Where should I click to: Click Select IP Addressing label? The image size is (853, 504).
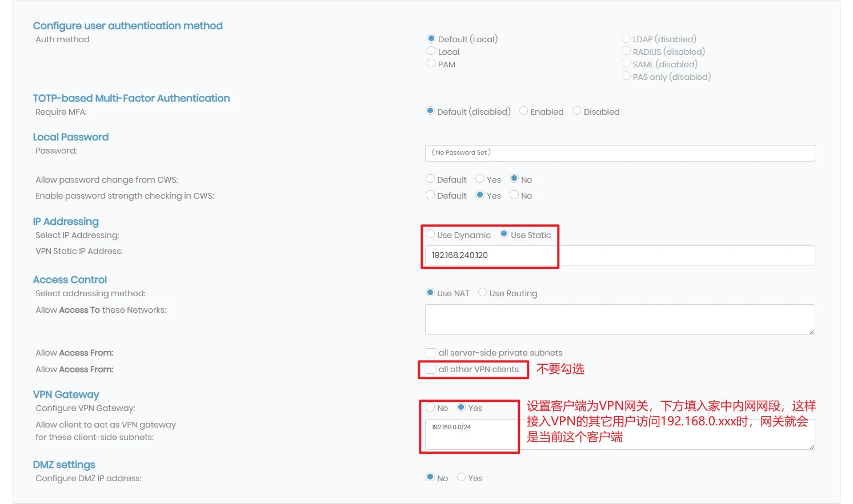(x=77, y=235)
